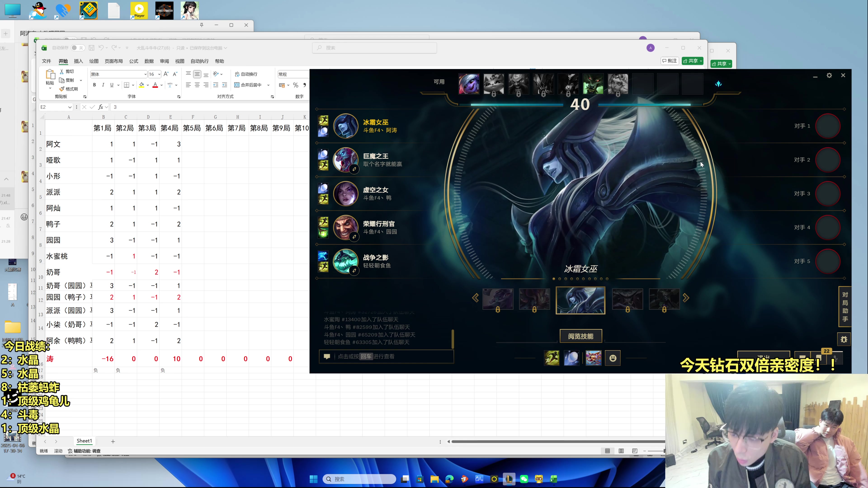The width and height of the screenshot is (868, 488).
Task: Open the 插入 ribbon tab
Action: (78, 61)
